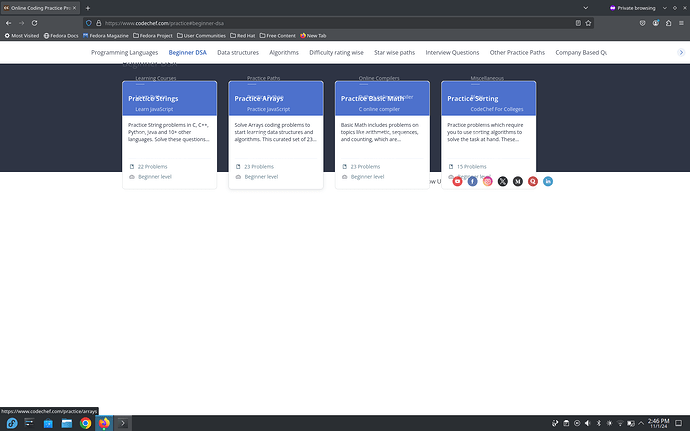Viewport: 690px width, 431px height.
Task: Switch to Data structures tab
Action: pyautogui.click(x=238, y=52)
